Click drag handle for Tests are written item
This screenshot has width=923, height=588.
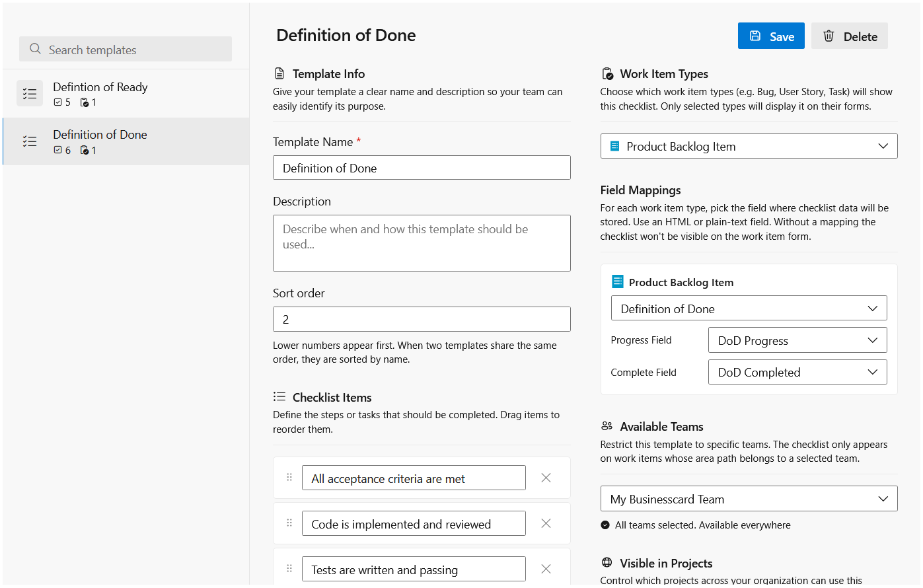point(289,568)
